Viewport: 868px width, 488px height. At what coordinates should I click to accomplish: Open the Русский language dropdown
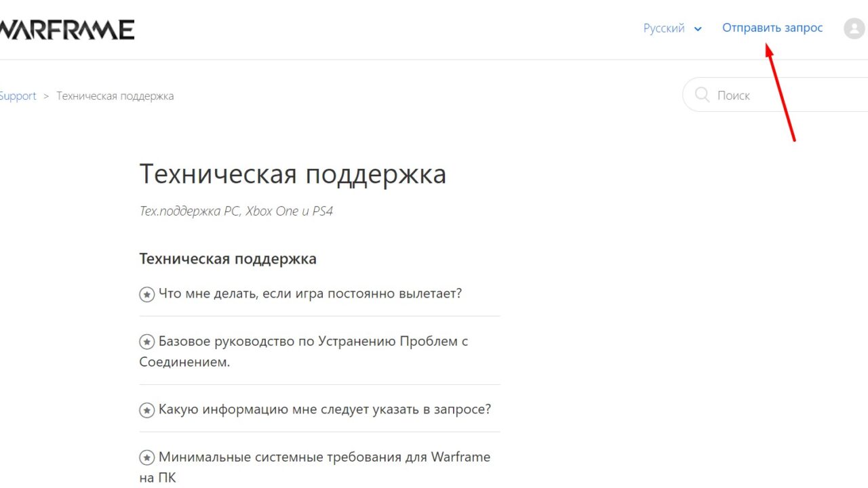click(665, 28)
